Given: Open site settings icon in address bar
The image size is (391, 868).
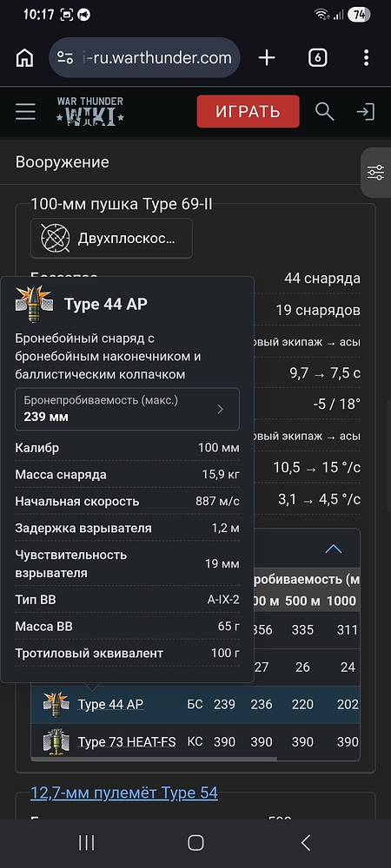Looking at the screenshot, I should click(x=65, y=57).
